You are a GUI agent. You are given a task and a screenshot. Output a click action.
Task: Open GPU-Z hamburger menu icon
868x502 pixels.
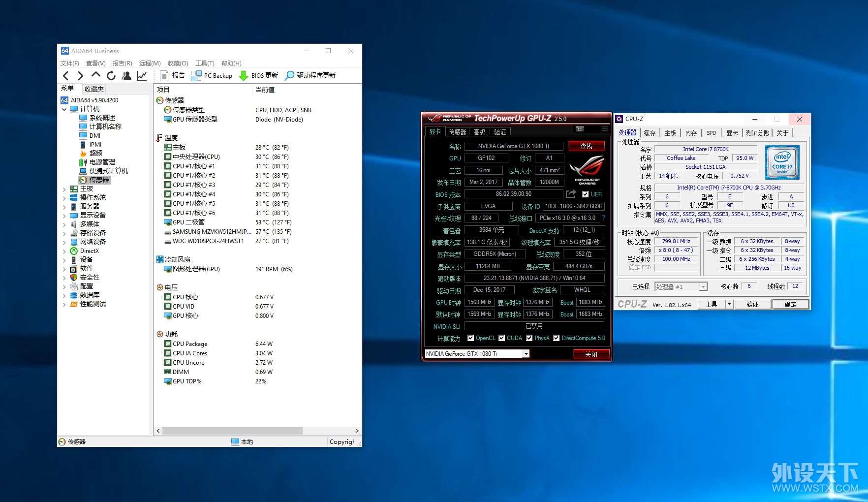point(605,129)
